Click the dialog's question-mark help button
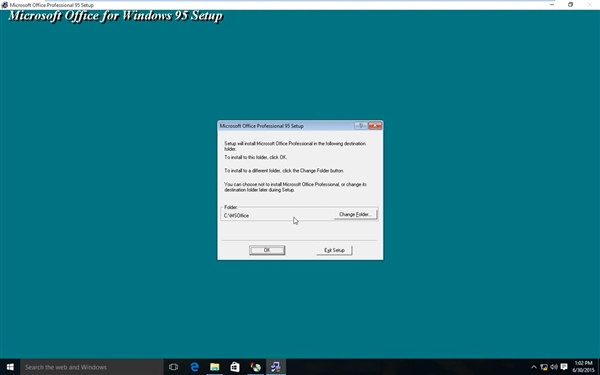Viewport: 600px width, 375px height. [x=361, y=126]
